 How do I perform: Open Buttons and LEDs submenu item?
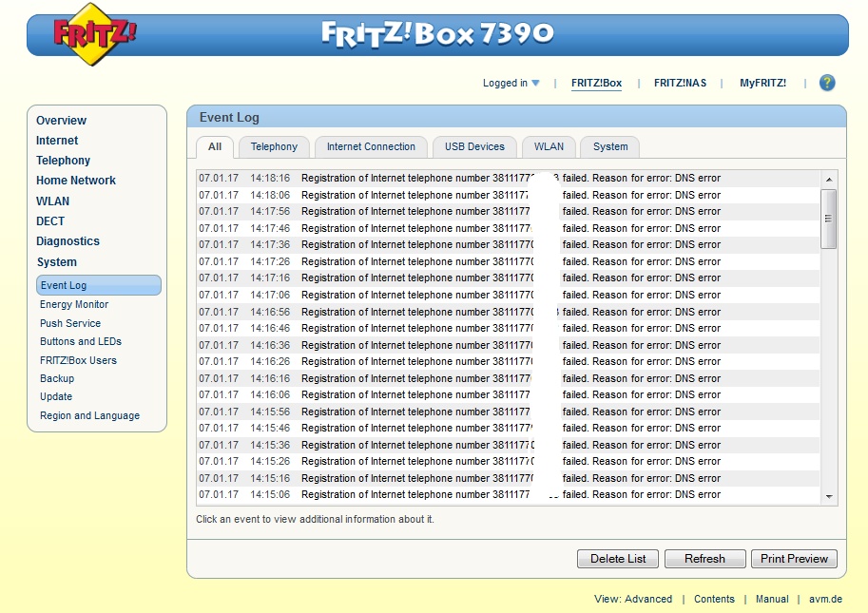(x=81, y=341)
